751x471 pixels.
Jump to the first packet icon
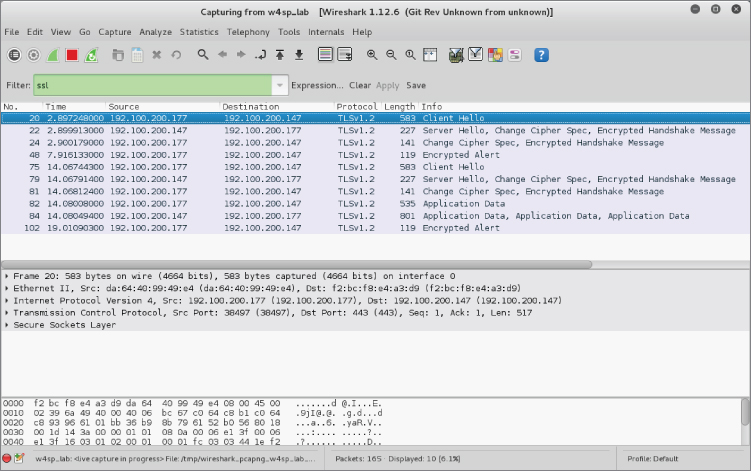tap(280, 55)
